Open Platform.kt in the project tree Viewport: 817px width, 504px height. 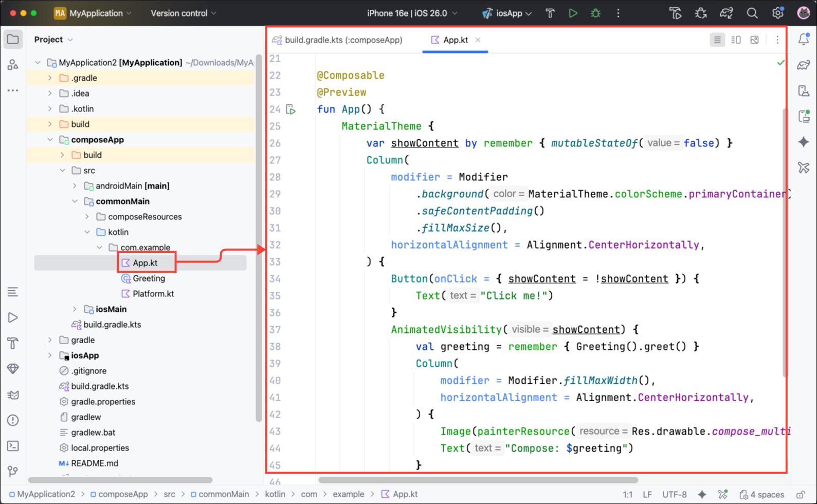point(153,294)
